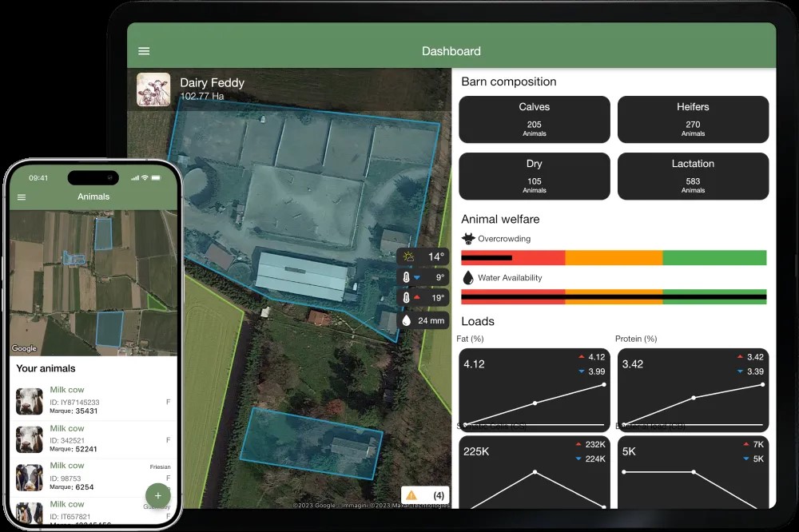Viewport: 799px width, 532px height.
Task: Open the Calves barn composition card
Action: [534, 119]
